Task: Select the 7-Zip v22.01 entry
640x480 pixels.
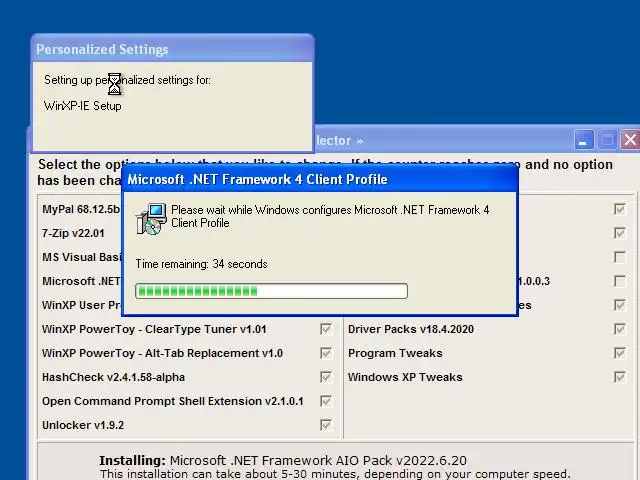Action: click(x=73, y=233)
